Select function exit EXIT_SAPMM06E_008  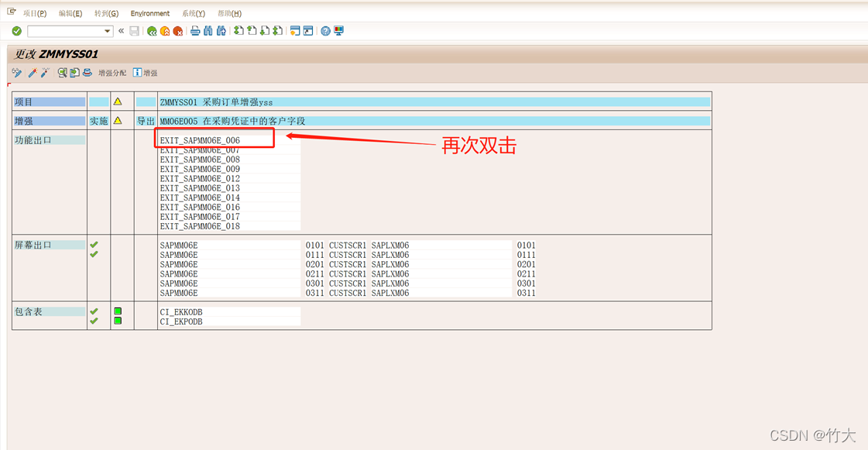tap(200, 160)
